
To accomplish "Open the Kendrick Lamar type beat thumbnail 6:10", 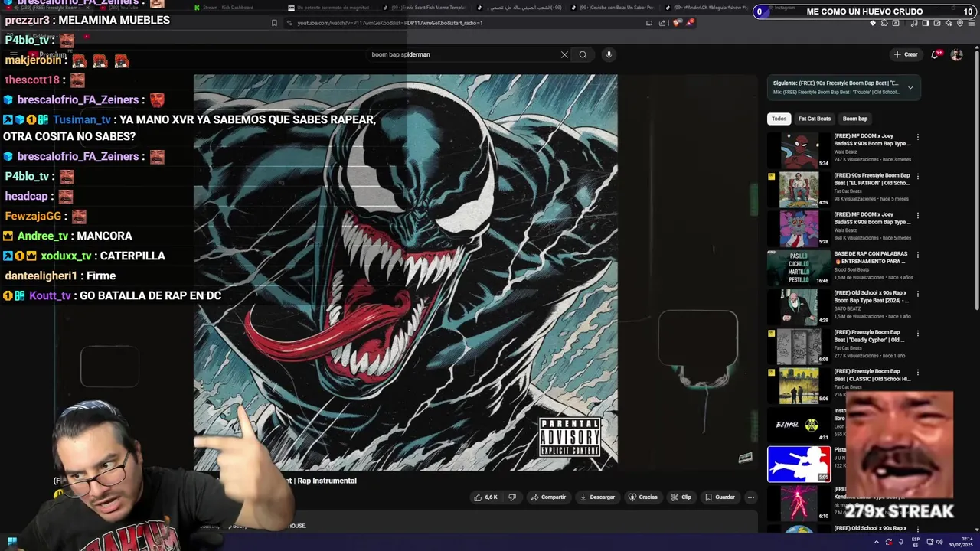I will 799,504.
